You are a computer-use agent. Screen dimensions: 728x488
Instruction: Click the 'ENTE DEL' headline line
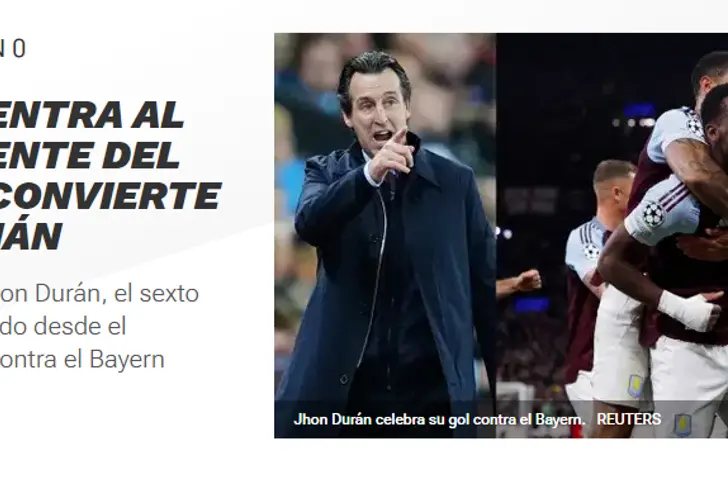click(x=90, y=155)
